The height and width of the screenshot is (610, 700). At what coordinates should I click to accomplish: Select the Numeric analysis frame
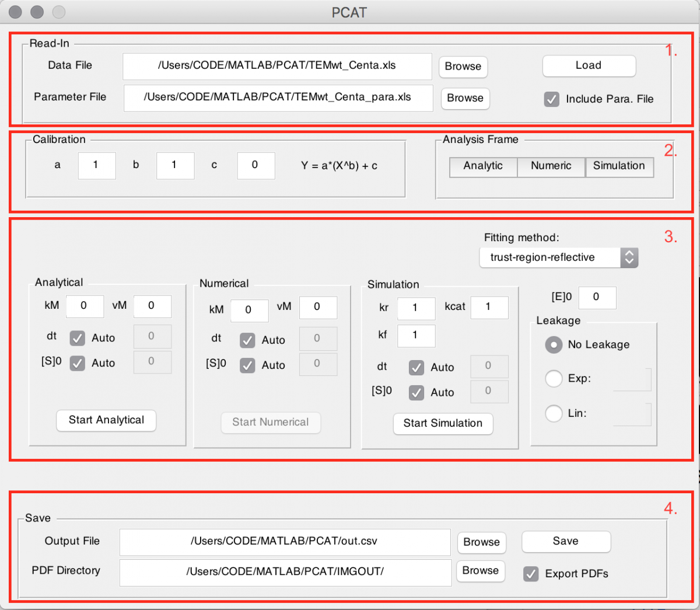click(x=551, y=166)
